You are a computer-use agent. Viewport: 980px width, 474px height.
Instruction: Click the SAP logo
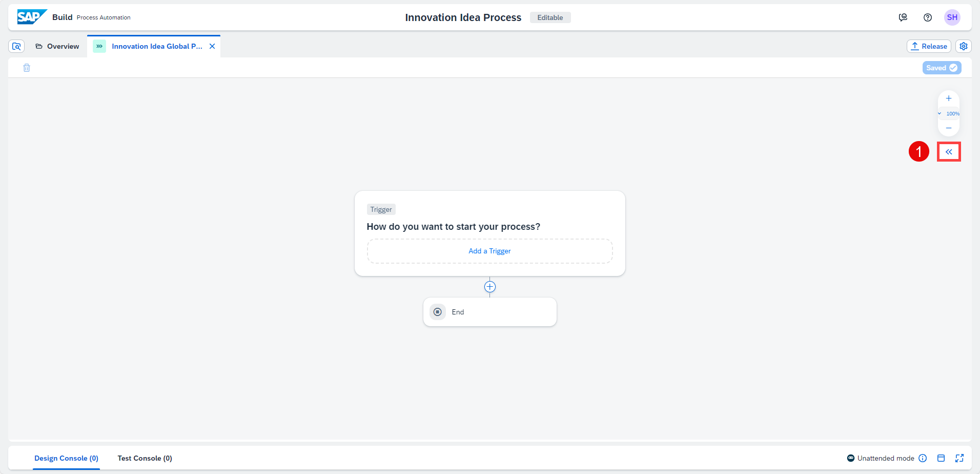click(x=32, y=17)
